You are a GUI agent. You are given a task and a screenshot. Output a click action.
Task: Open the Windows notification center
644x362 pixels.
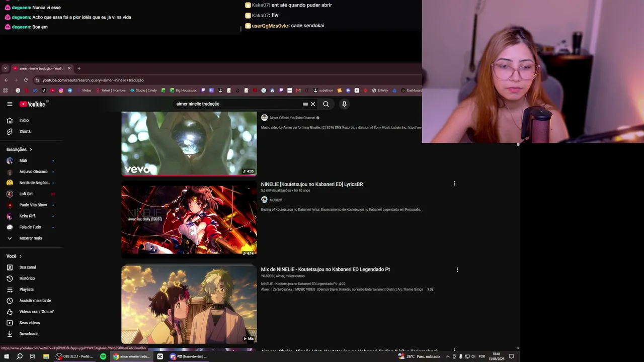511,356
